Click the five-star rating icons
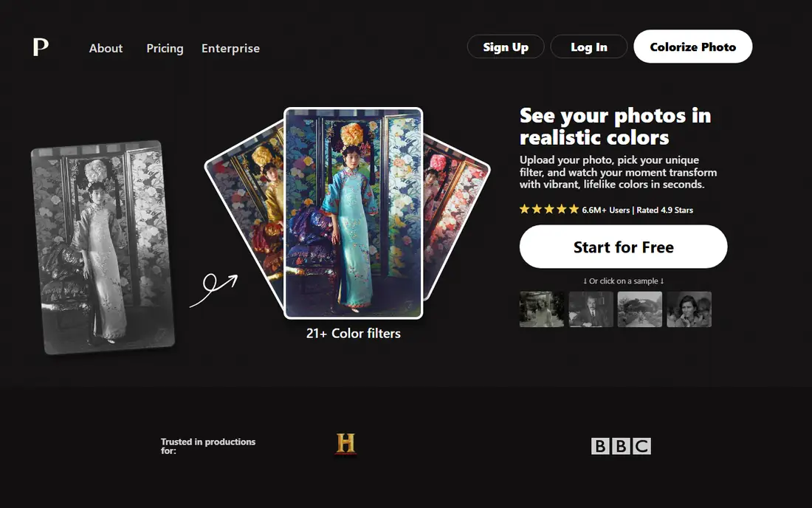The image size is (812, 508). 549,209
